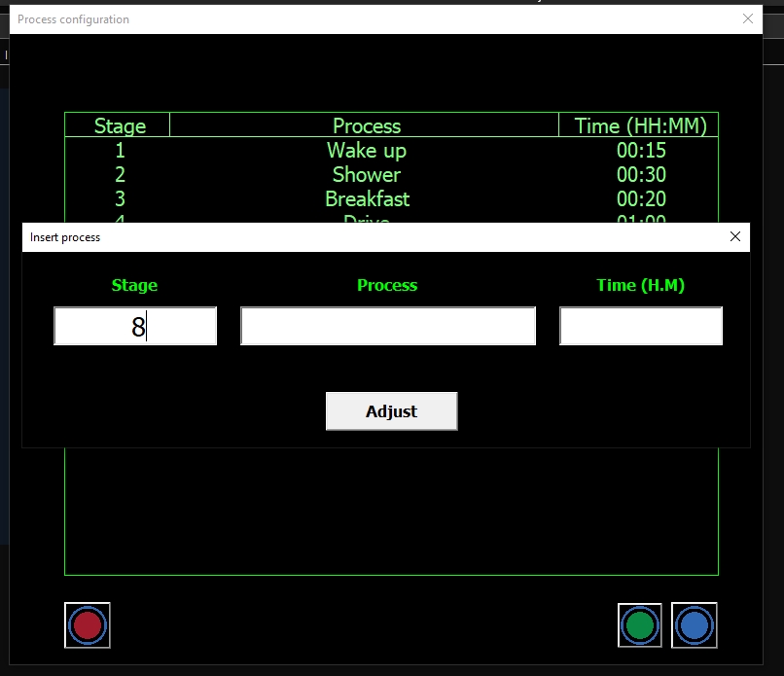This screenshot has height=676, width=784.
Task: Click the 00:15 time value
Action: (641, 151)
